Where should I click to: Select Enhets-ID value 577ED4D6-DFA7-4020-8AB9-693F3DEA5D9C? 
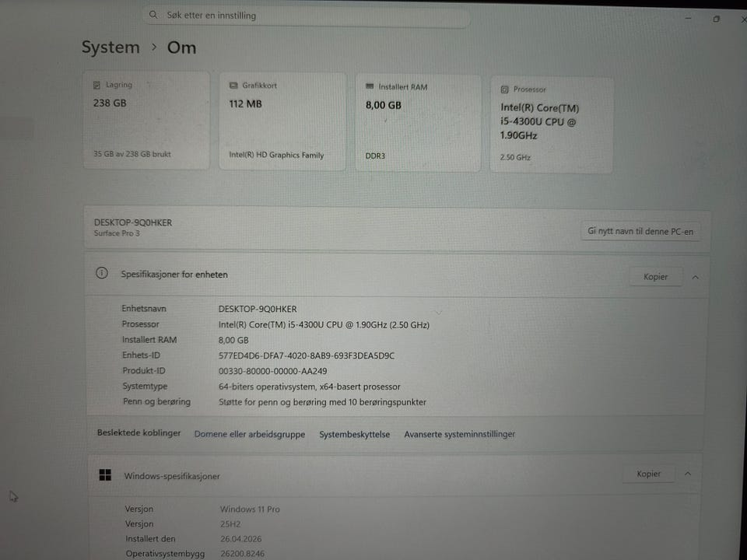pyautogui.click(x=307, y=355)
